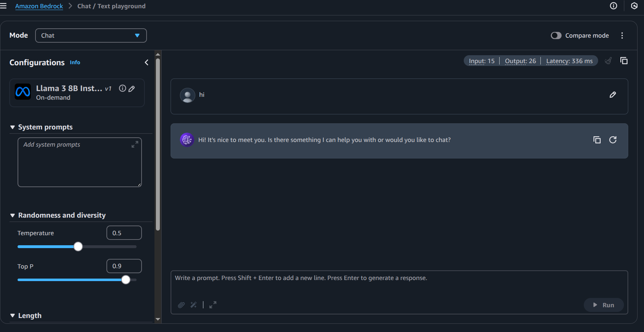Collapse the Configurations panel with the chevron
This screenshot has width=644, height=332.
point(147,62)
